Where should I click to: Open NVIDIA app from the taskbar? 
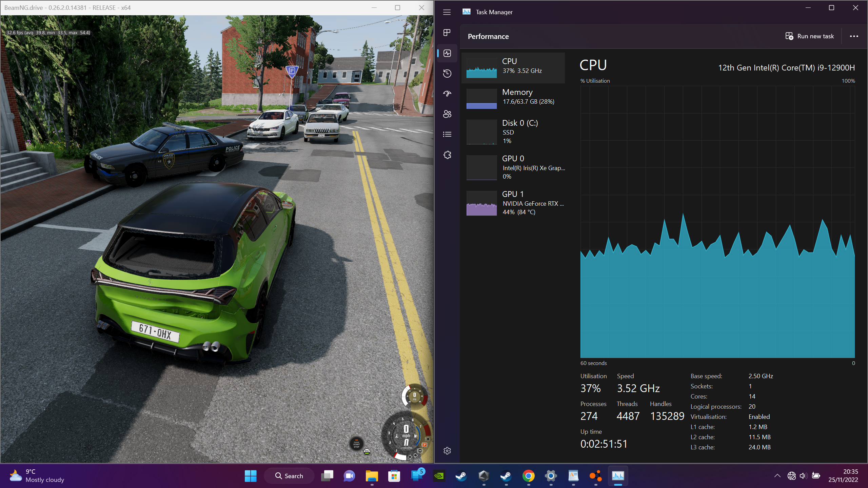click(x=439, y=476)
